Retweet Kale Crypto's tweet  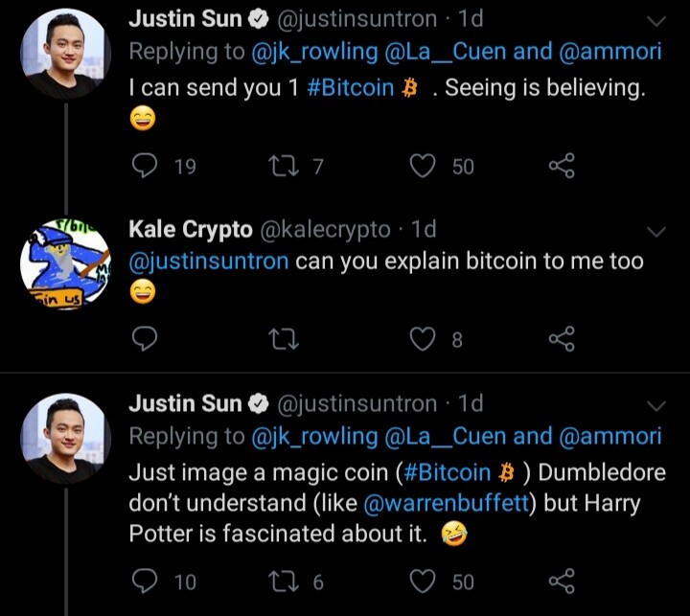[284, 339]
